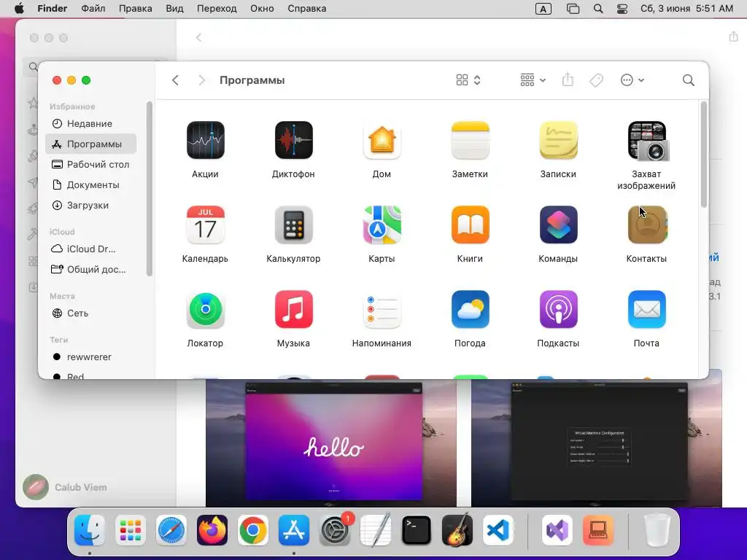Open the Погода weather app
The image size is (747, 560).
[x=470, y=309]
